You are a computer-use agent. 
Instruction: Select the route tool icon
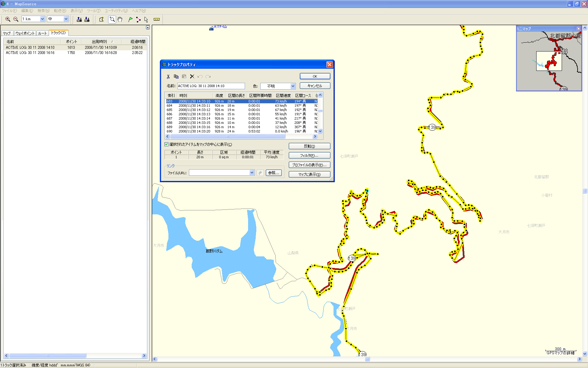tap(138, 19)
